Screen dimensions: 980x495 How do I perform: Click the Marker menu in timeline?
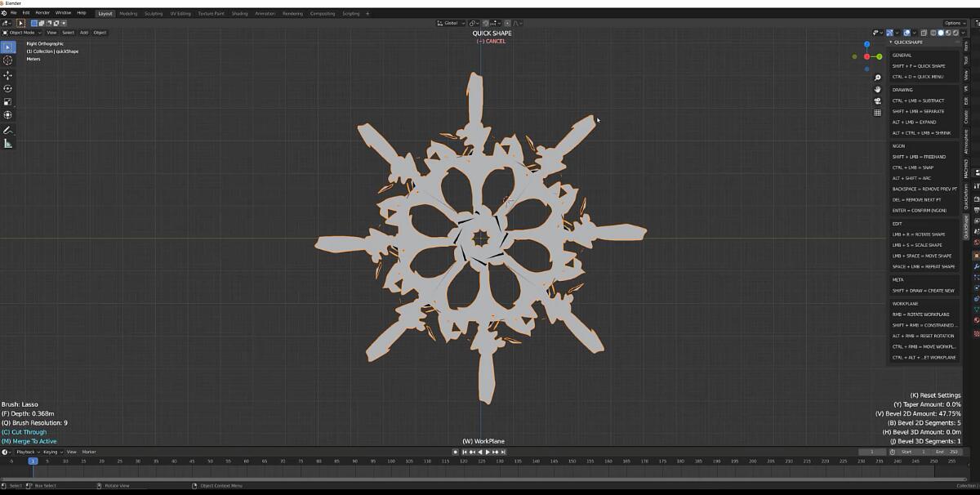point(88,452)
